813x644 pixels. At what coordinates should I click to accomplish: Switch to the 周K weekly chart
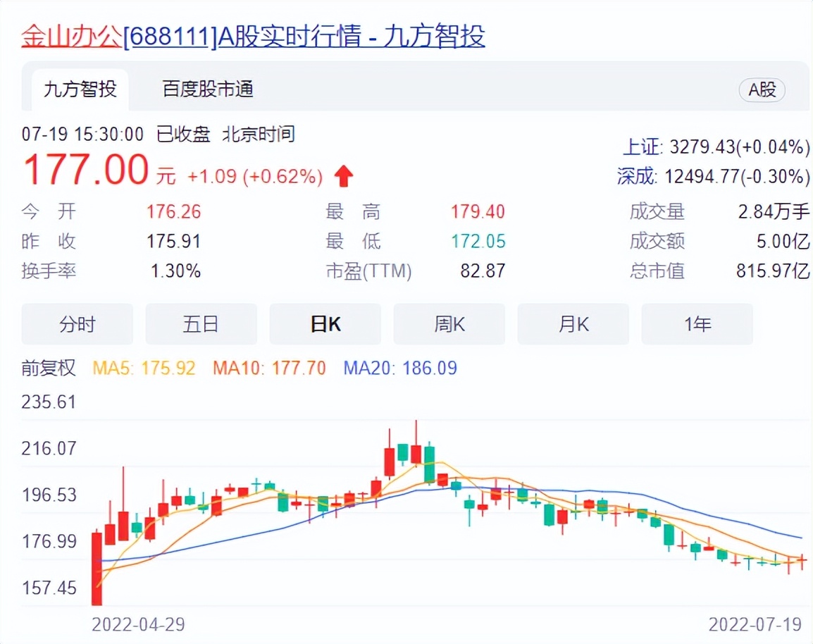(x=449, y=323)
